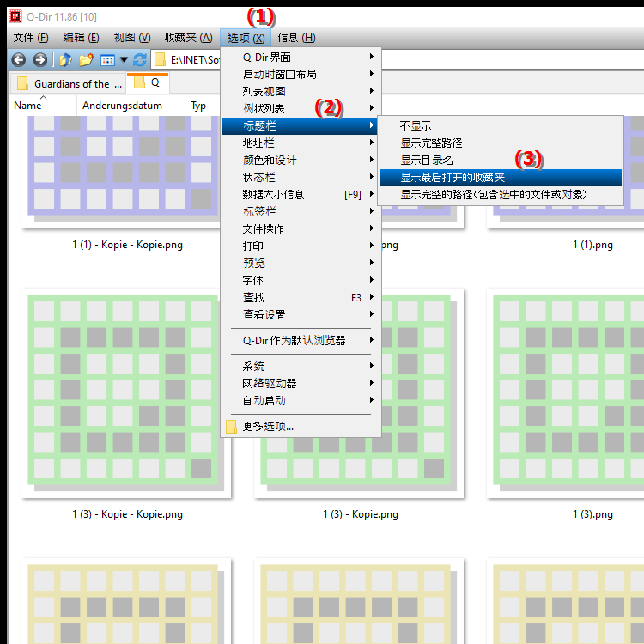This screenshot has height=644, width=644.
Task: Select thumbnail 1 (3).png
Action: pos(567,393)
